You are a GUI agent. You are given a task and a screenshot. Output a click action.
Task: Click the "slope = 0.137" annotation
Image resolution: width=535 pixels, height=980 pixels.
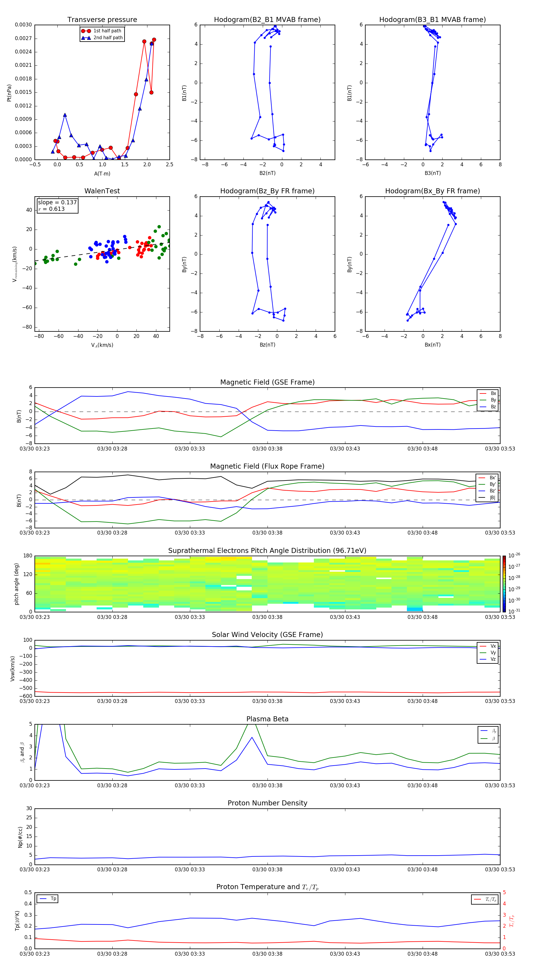[x=57, y=203]
